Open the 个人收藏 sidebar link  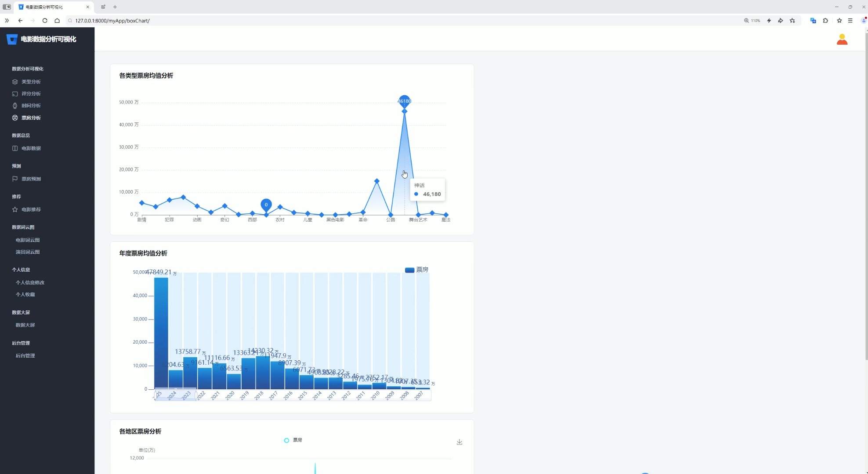(25, 294)
